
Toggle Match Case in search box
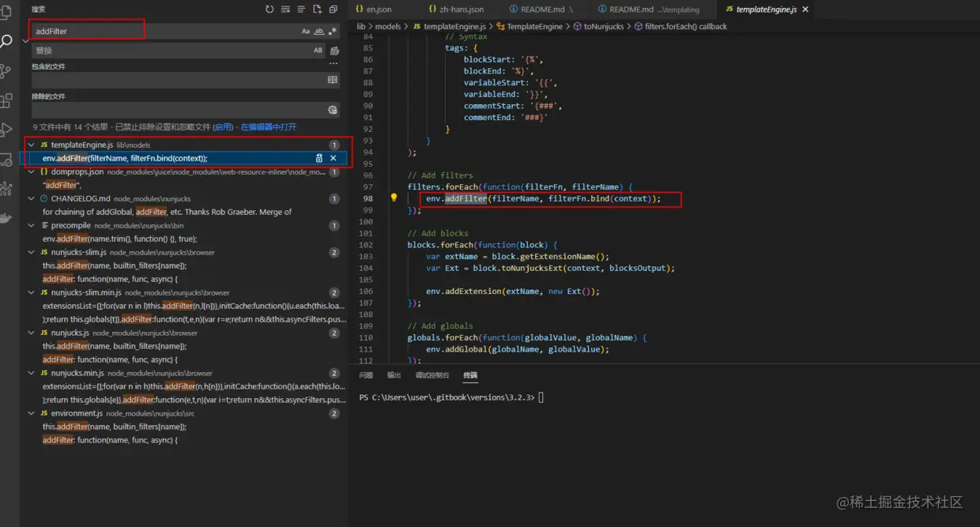point(306,32)
